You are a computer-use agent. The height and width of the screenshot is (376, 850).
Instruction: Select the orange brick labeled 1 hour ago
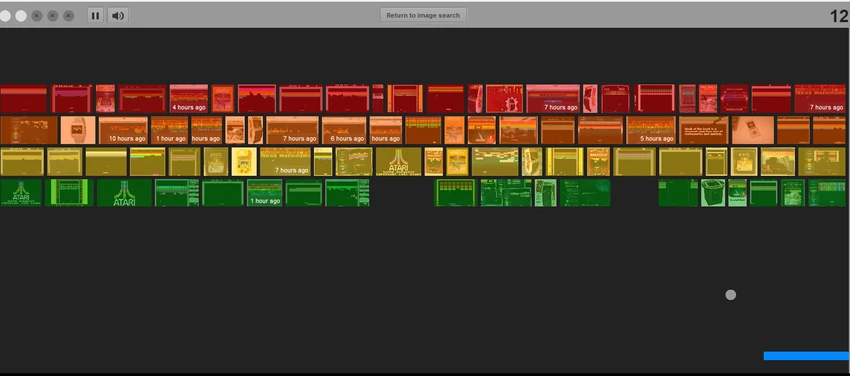[170, 130]
